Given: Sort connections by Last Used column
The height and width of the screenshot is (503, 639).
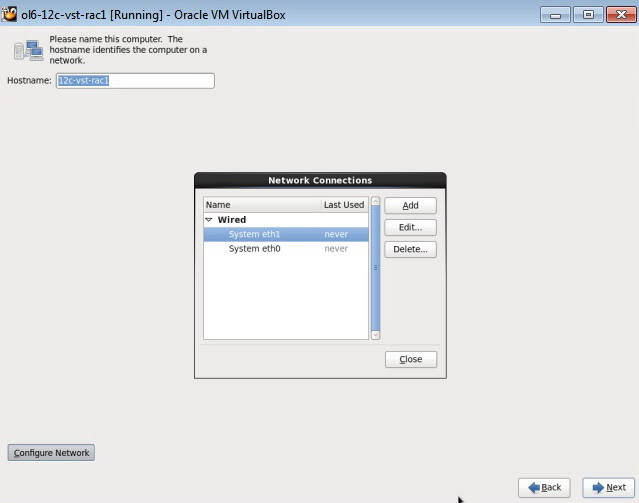Looking at the screenshot, I should coord(344,205).
